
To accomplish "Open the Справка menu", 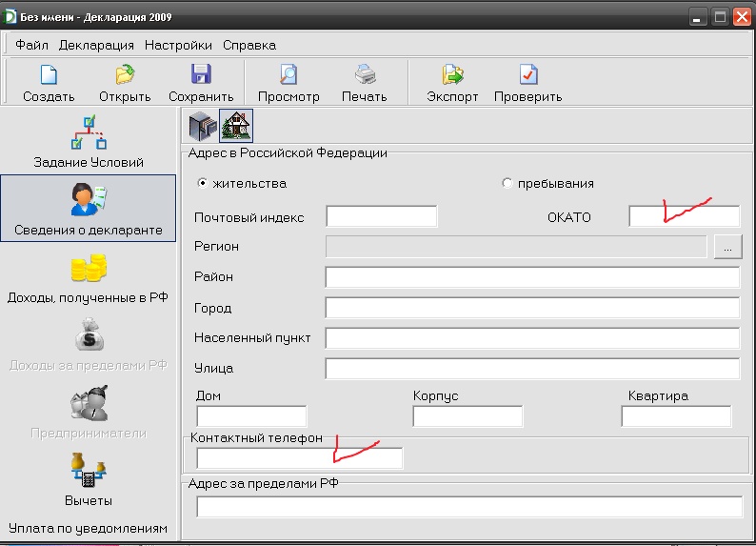I will (x=249, y=45).
